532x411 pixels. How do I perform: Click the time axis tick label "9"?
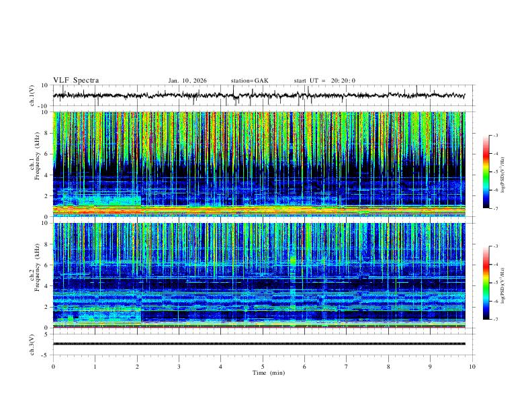click(430, 367)
